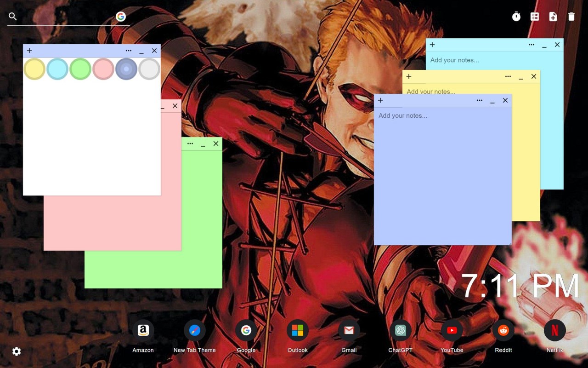Image resolution: width=588 pixels, height=368 pixels.
Task: Click the trash icon to delete notes
Action: point(571,17)
